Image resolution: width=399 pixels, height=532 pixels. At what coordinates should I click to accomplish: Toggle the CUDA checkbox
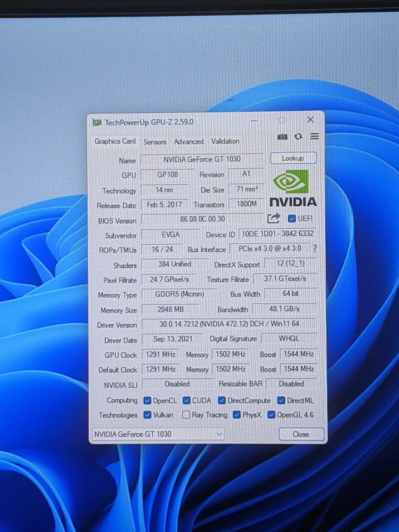coord(186,400)
